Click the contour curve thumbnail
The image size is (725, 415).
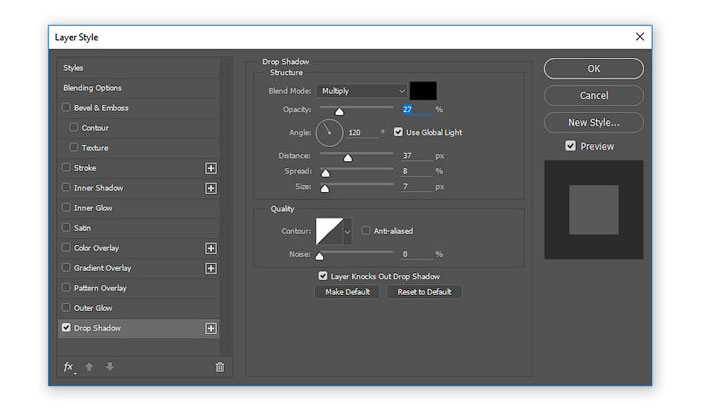click(329, 231)
